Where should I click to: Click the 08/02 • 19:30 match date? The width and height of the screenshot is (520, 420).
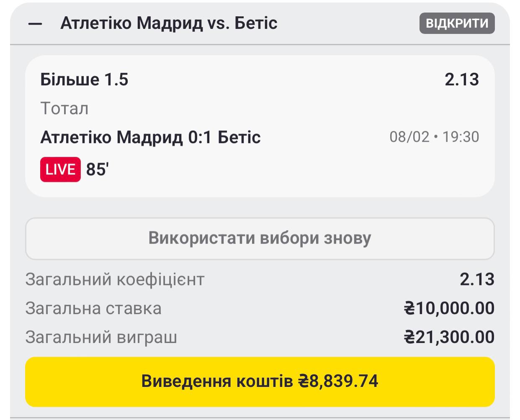point(434,137)
